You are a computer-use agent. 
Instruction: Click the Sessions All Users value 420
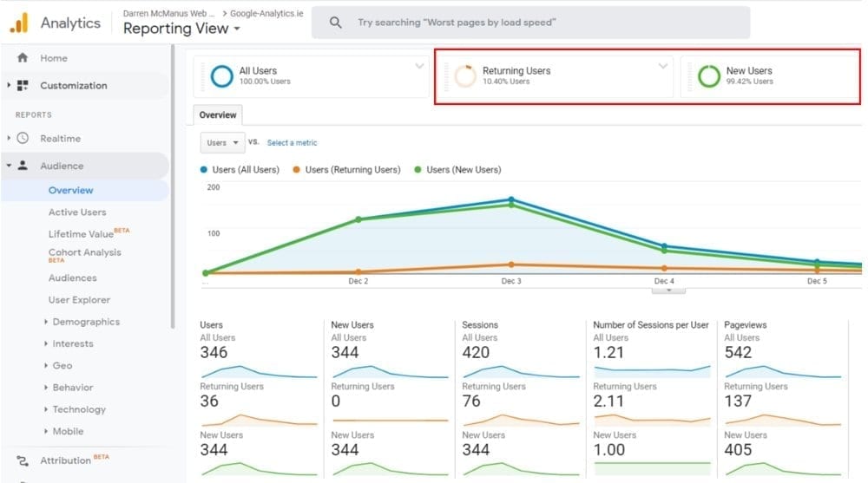[476, 352]
